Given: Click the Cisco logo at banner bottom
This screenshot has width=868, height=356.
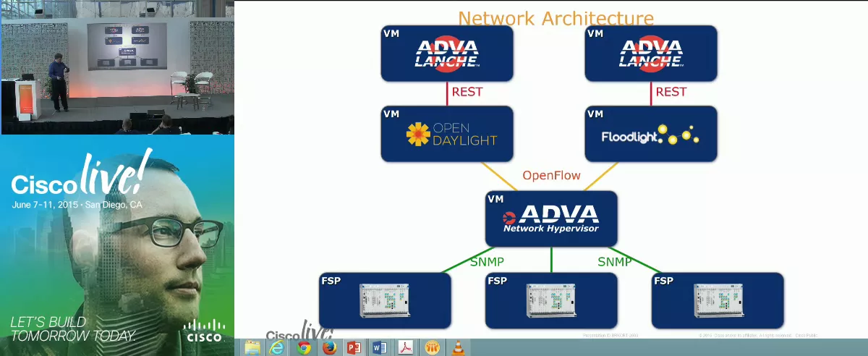Looking at the screenshot, I should click(203, 331).
